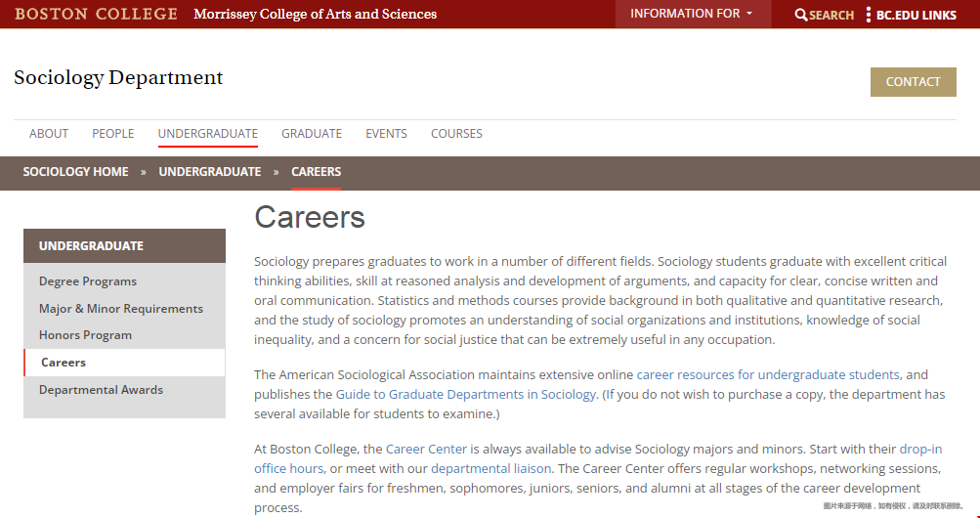Image resolution: width=980 pixels, height=518 pixels.
Task: Follow Guide to Graduate Departments in Sociology
Action: (466, 394)
